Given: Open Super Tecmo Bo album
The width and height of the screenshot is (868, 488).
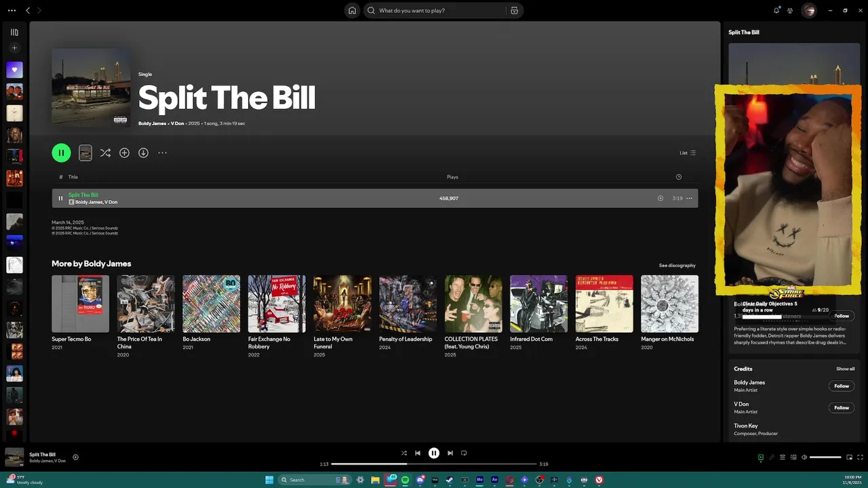Looking at the screenshot, I should click(x=80, y=304).
